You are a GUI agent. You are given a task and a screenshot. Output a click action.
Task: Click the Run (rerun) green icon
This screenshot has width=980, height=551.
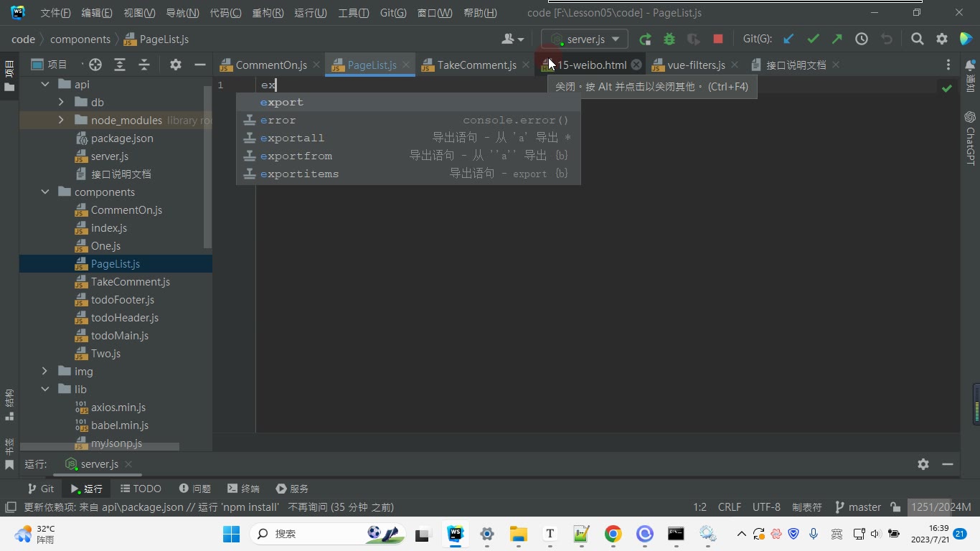pyautogui.click(x=645, y=39)
